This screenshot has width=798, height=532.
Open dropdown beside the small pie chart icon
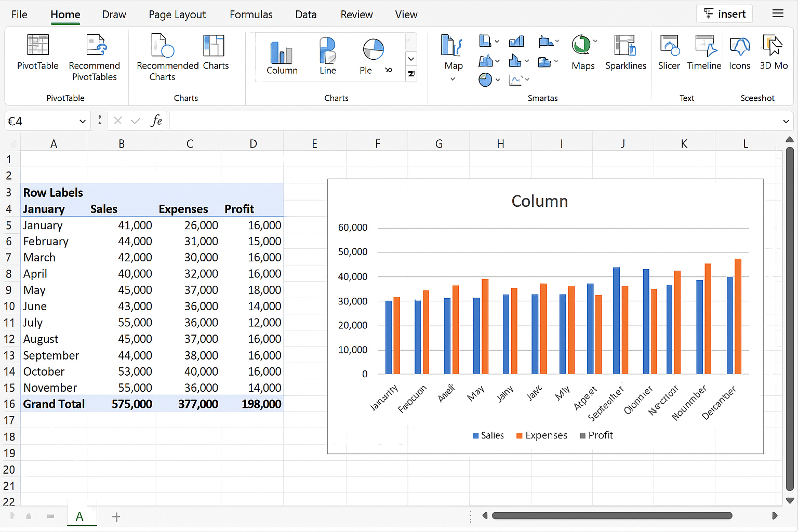click(x=498, y=79)
